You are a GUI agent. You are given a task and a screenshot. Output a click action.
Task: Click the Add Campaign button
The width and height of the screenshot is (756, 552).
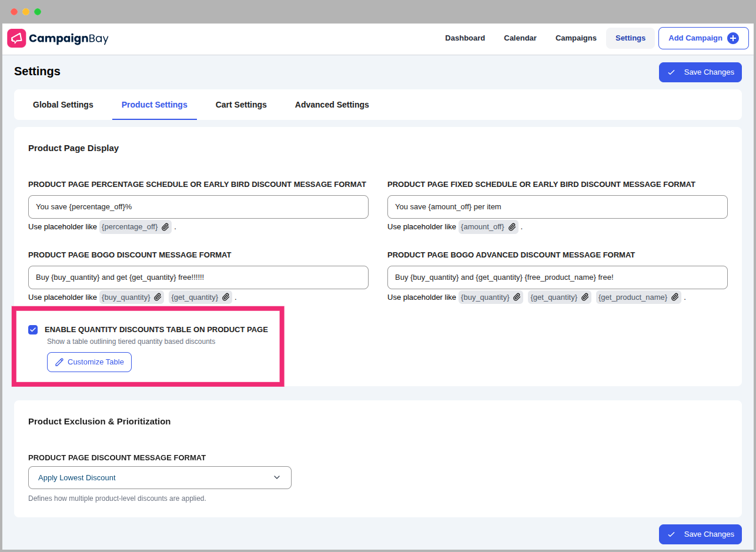(x=703, y=38)
